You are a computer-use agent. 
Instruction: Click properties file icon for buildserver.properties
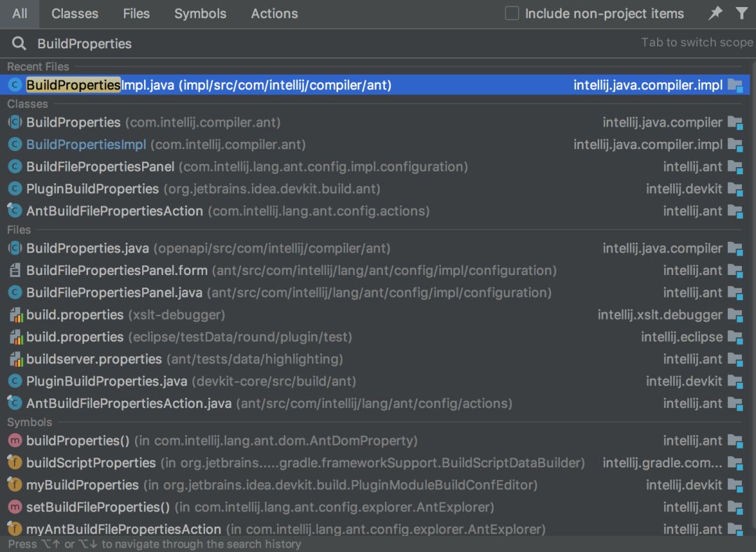[15, 360]
